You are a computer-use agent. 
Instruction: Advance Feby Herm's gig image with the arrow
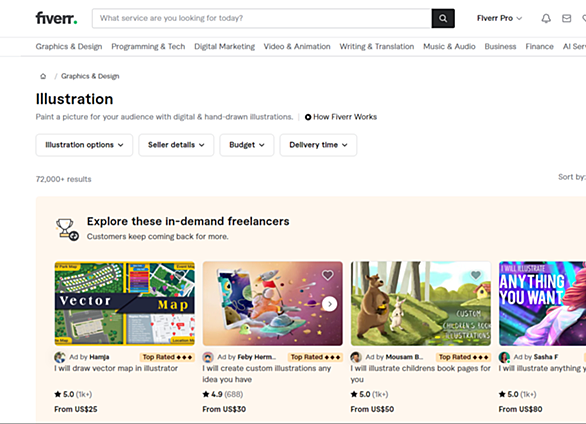pyautogui.click(x=330, y=304)
